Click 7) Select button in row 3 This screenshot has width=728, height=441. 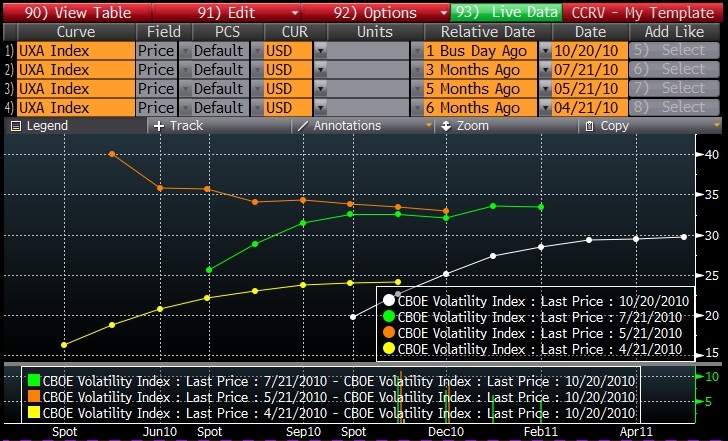(674, 88)
